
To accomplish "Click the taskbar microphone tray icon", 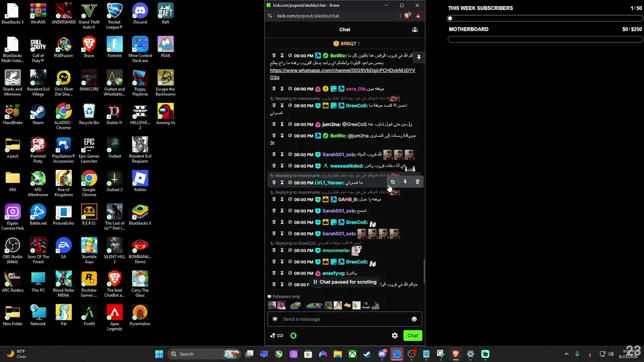I will (x=577, y=354).
